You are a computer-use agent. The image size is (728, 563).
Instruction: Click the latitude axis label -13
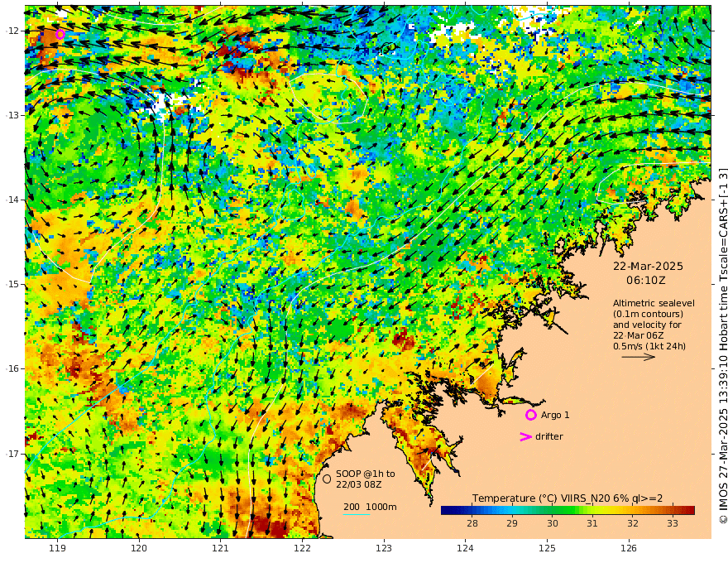tap(12, 115)
